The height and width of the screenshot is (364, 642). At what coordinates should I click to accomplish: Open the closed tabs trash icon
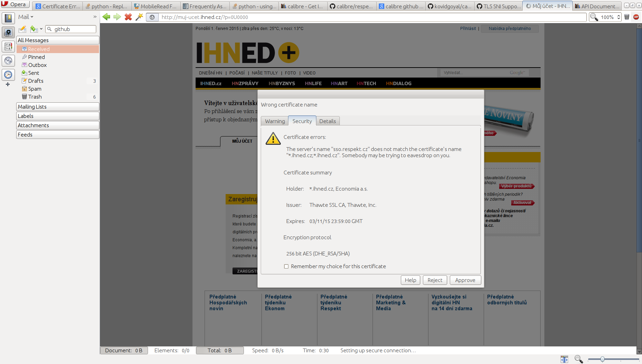click(x=627, y=17)
